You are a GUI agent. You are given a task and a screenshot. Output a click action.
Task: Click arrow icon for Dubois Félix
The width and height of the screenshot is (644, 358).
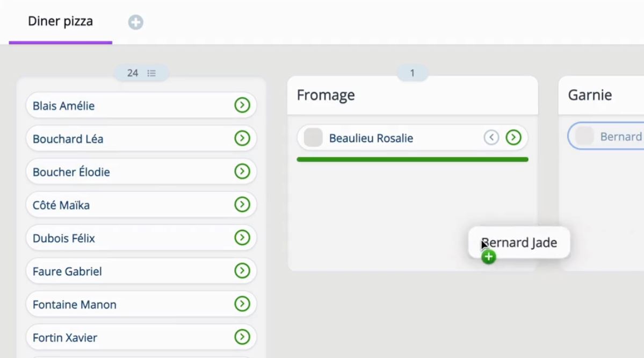coord(242,238)
